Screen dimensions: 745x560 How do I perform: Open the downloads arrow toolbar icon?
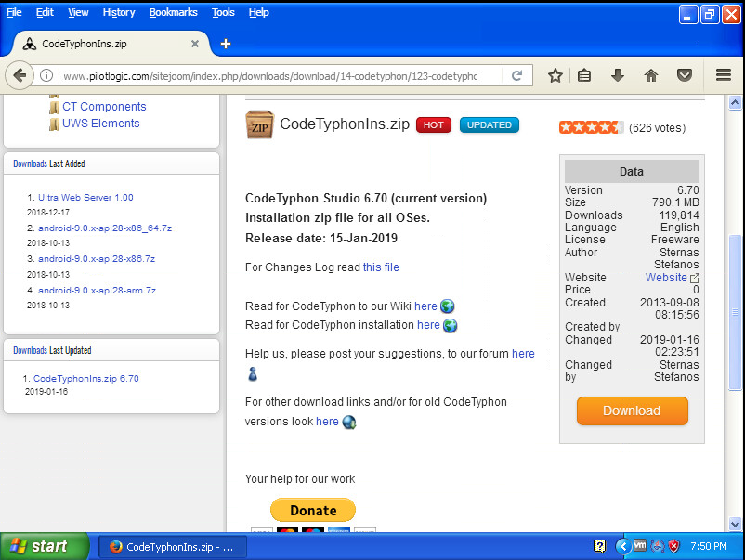pyautogui.click(x=617, y=75)
